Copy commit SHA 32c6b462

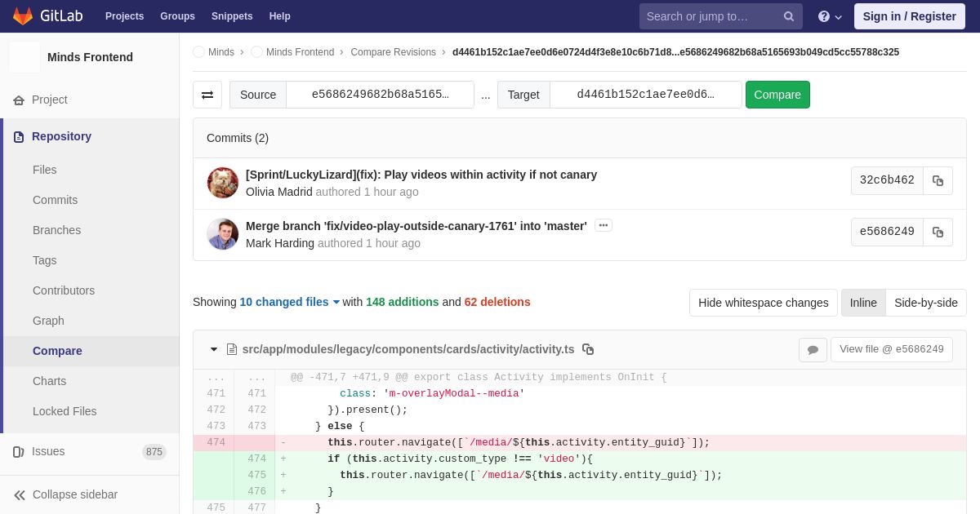coord(938,181)
